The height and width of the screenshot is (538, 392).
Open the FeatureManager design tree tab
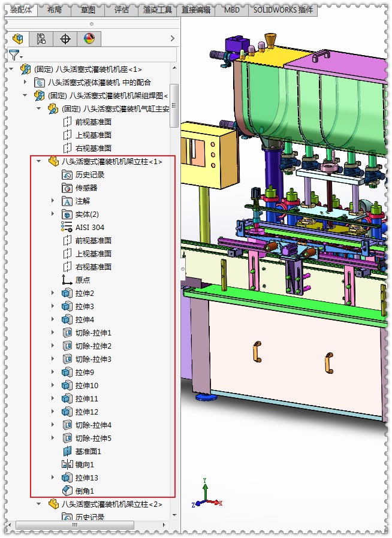click(x=19, y=39)
